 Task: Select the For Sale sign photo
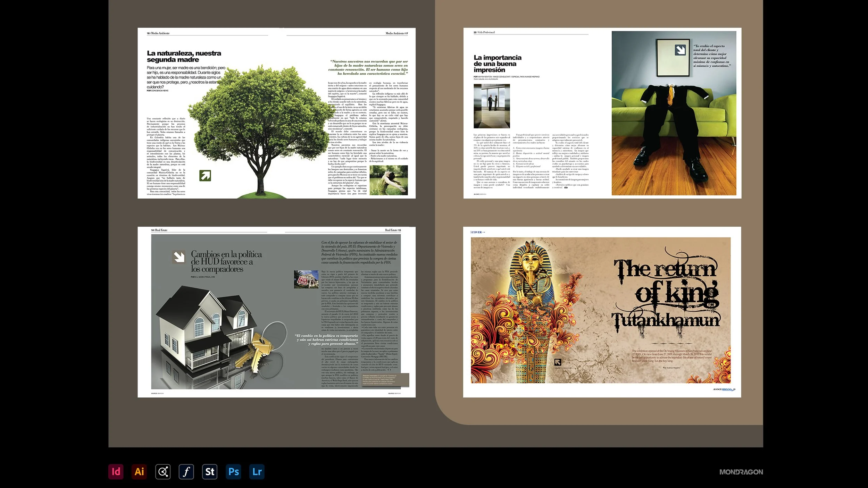pos(306,279)
